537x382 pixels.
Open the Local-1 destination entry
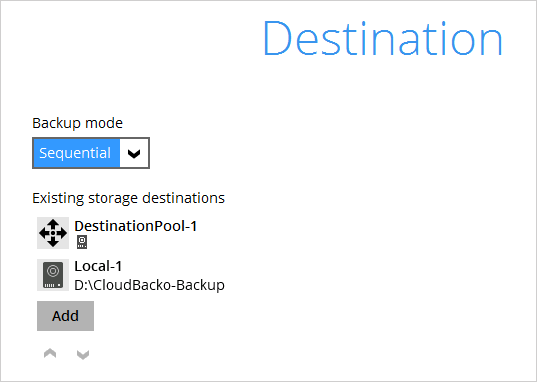pyautogui.click(x=131, y=275)
